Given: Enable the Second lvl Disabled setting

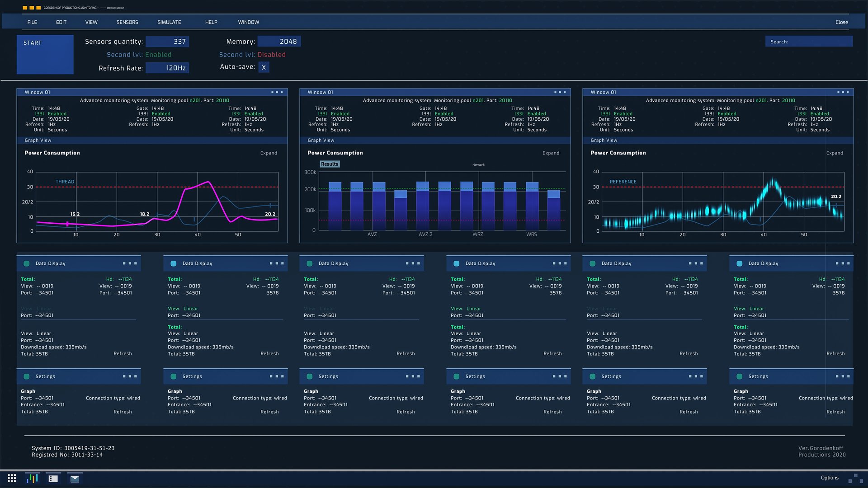Looking at the screenshot, I should tap(272, 54).
